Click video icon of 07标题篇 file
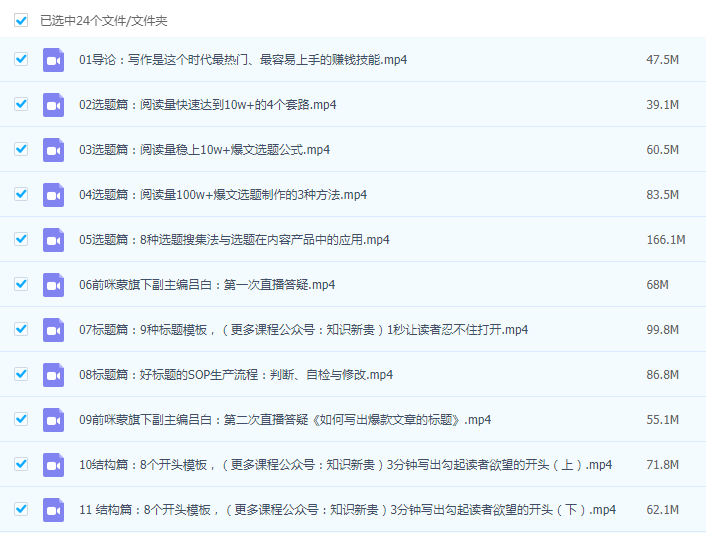Screen dimensions: 706x533 [53, 330]
